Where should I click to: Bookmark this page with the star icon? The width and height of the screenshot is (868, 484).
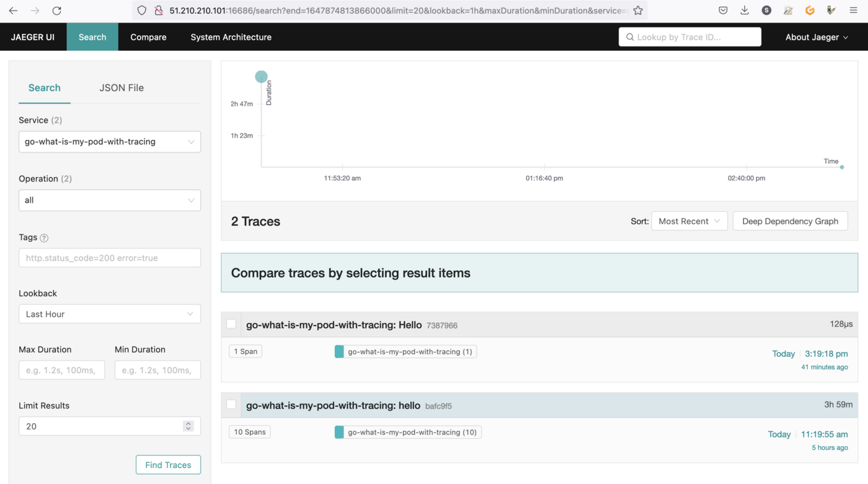point(637,11)
